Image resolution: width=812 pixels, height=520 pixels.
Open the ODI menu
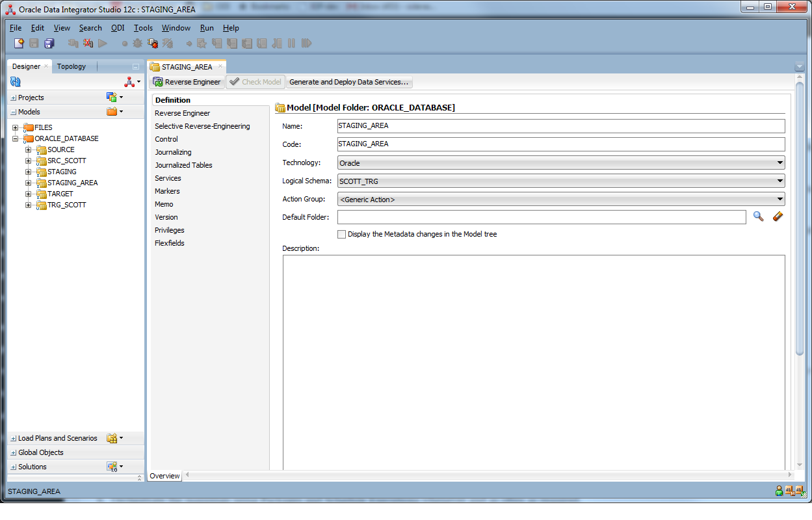(118, 28)
